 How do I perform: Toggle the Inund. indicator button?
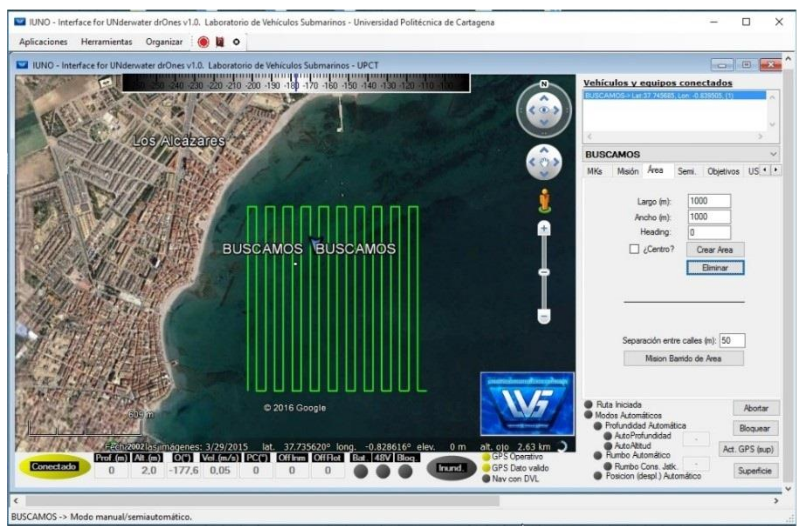coord(451,469)
